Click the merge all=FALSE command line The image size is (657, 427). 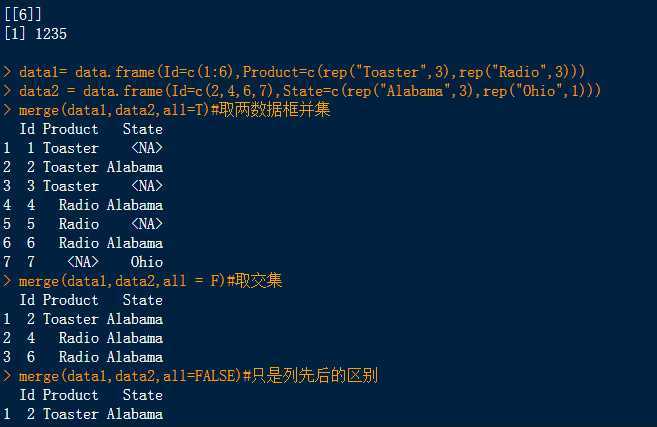click(x=198, y=375)
